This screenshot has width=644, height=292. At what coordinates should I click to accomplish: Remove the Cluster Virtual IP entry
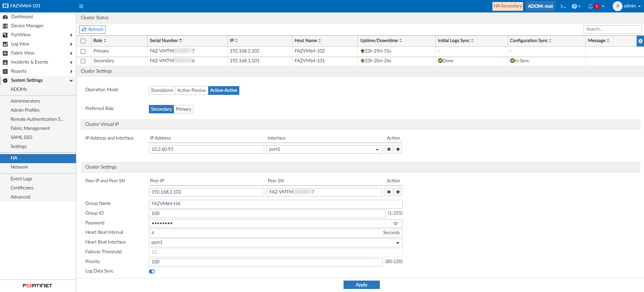point(389,149)
